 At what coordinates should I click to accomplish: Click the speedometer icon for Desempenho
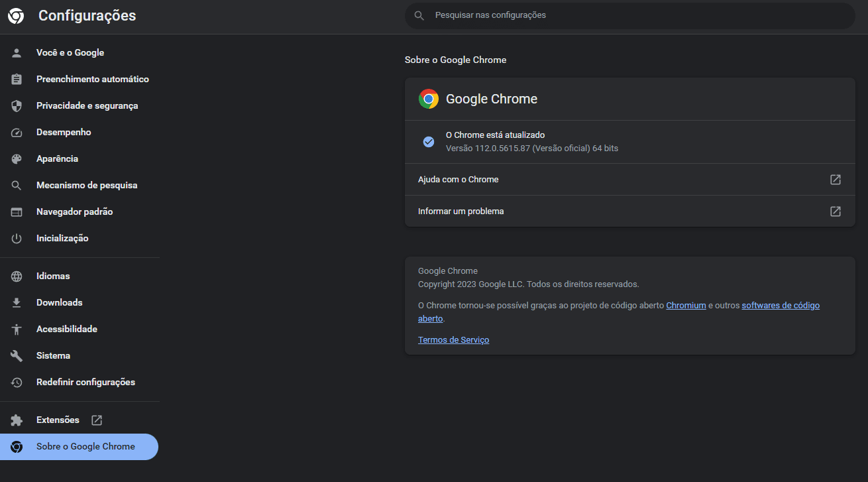click(x=17, y=133)
